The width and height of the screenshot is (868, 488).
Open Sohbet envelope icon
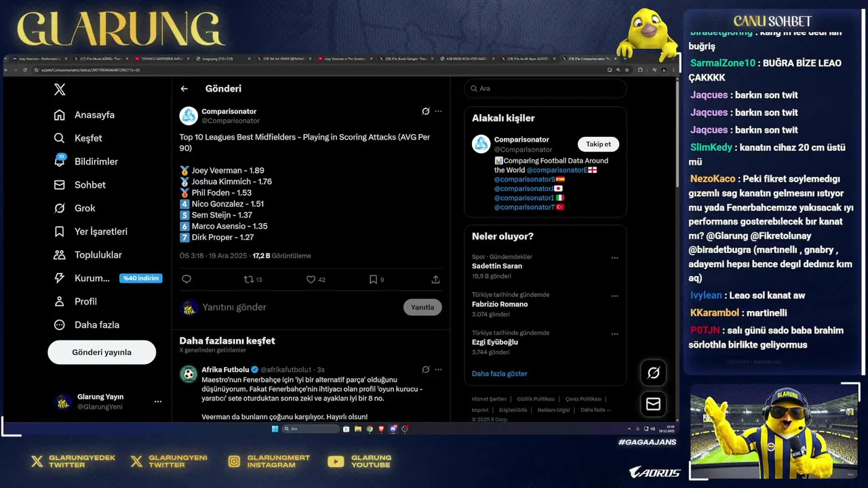[60, 185]
